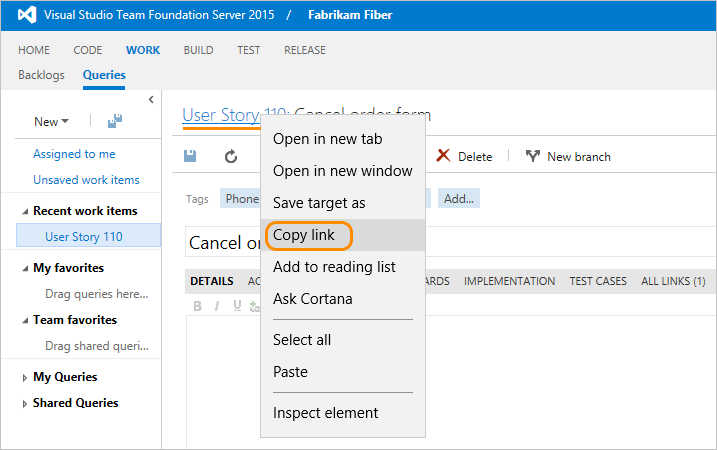
Task: Choose Add to reading list
Action: [x=343, y=267]
